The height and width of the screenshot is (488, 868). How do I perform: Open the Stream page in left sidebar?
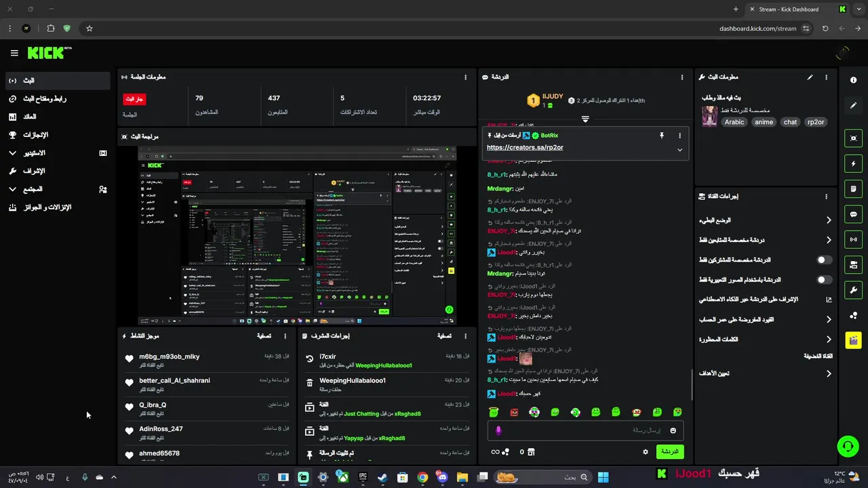tap(58, 81)
